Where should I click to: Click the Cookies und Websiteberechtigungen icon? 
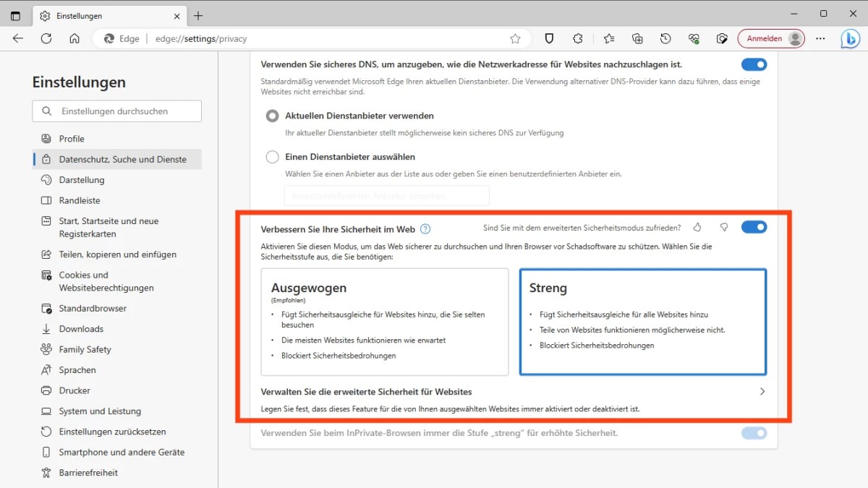[x=46, y=275]
